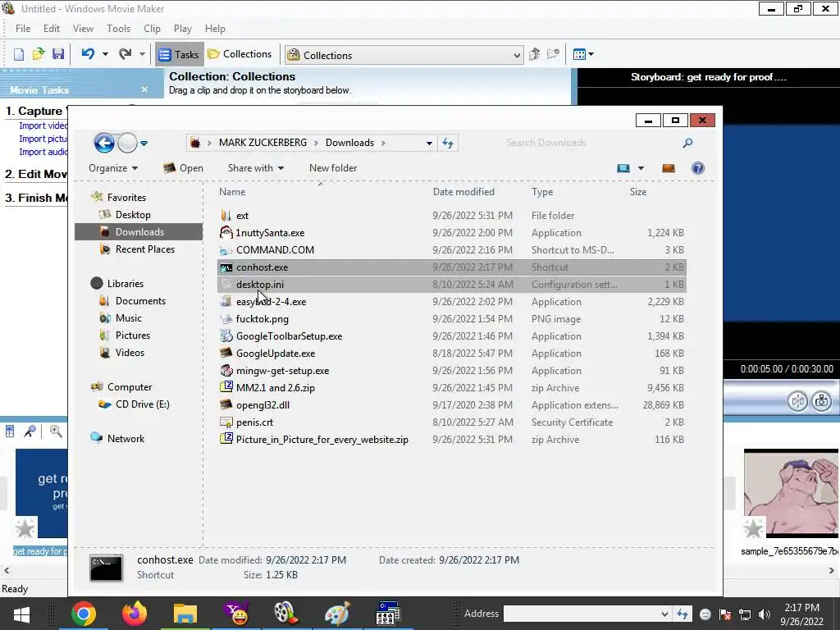
Task: Click the Open Project folder icon
Action: coord(38,54)
